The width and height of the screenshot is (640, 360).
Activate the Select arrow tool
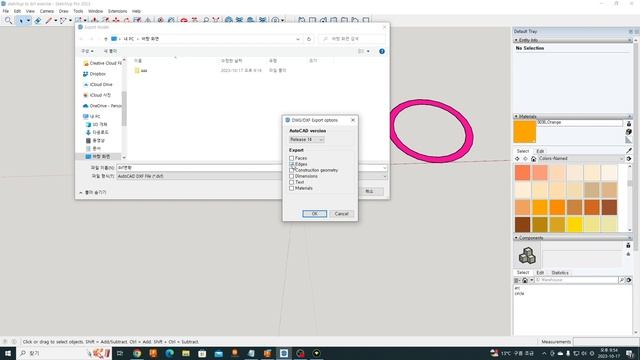click(x=21, y=20)
